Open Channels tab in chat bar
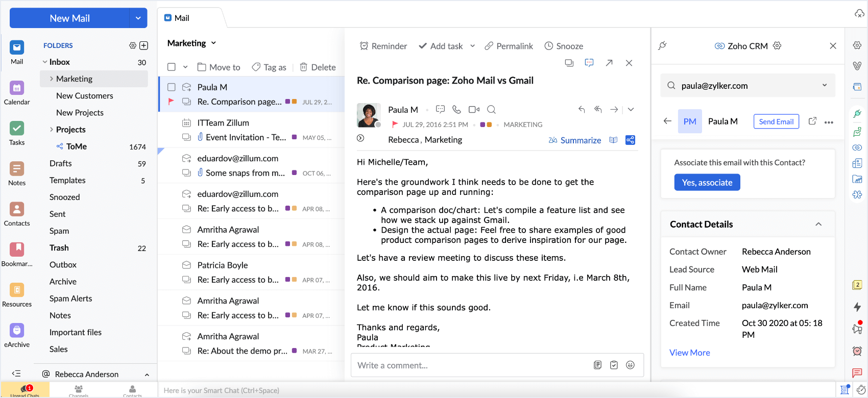 [79, 391]
